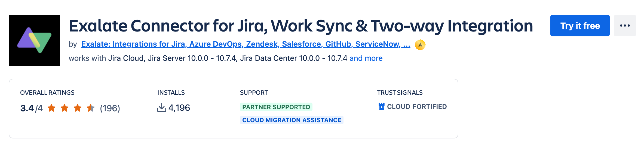Screen dimensions: 644x152
Task: Open the three-dot more options menu
Action: point(625,26)
